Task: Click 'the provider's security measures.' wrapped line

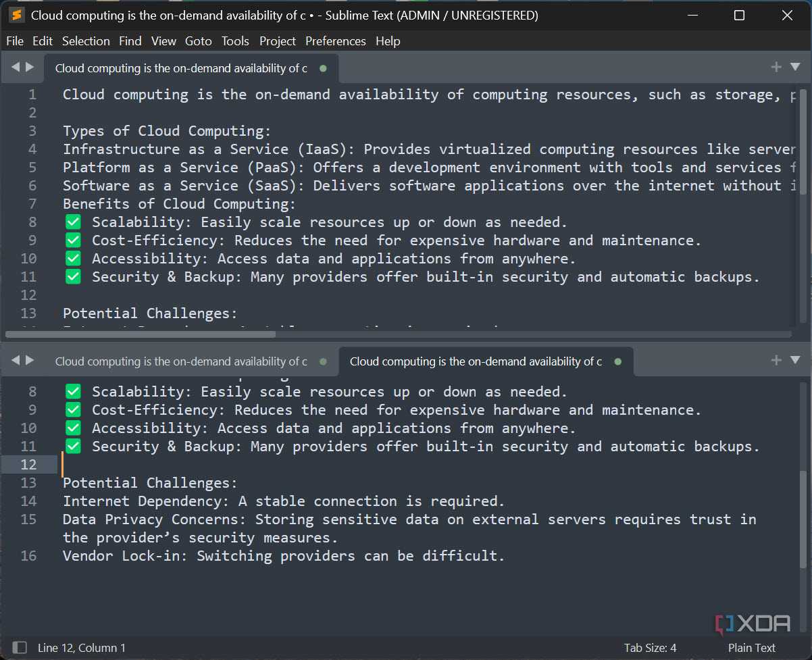Action: pyautogui.click(x=200, y=537)
